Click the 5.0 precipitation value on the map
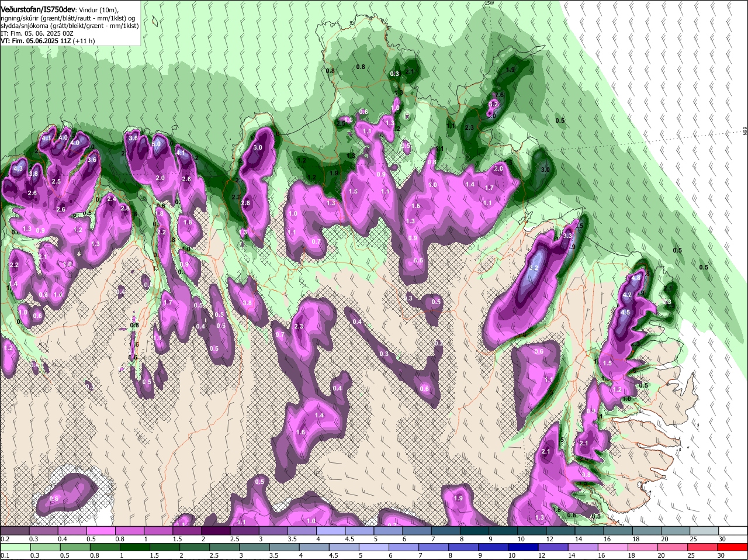The image size is (748, 560). pyautogui.click(x=156, y=144)
